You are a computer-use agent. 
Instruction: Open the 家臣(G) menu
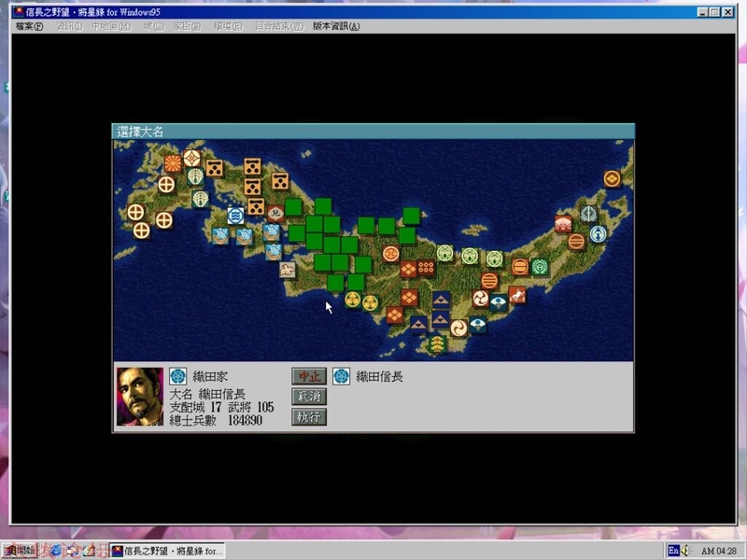coord(187,26)
